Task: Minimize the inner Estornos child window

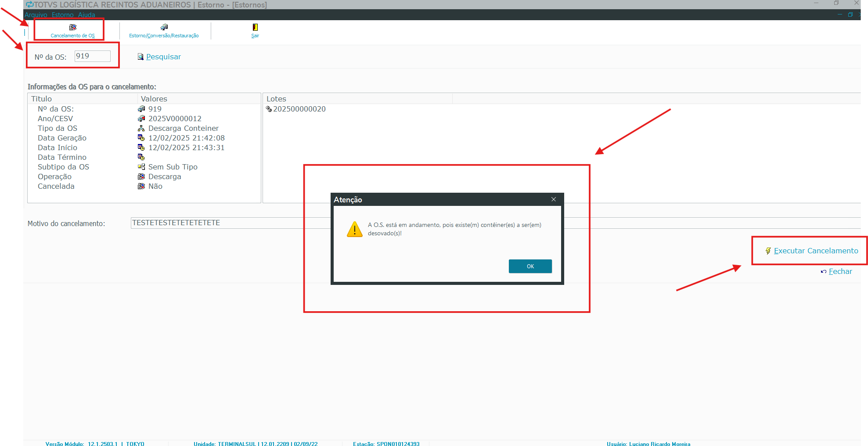Action: (839, 14)
